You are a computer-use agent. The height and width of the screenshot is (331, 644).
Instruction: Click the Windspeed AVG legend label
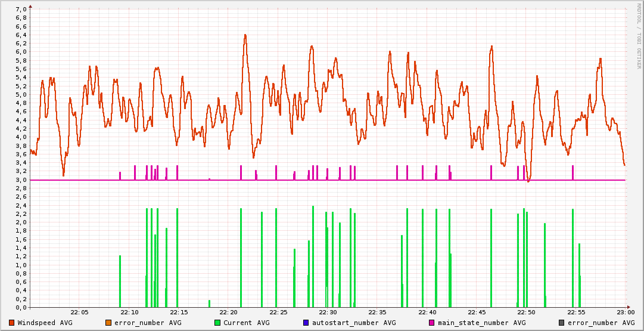coord(45,323)
